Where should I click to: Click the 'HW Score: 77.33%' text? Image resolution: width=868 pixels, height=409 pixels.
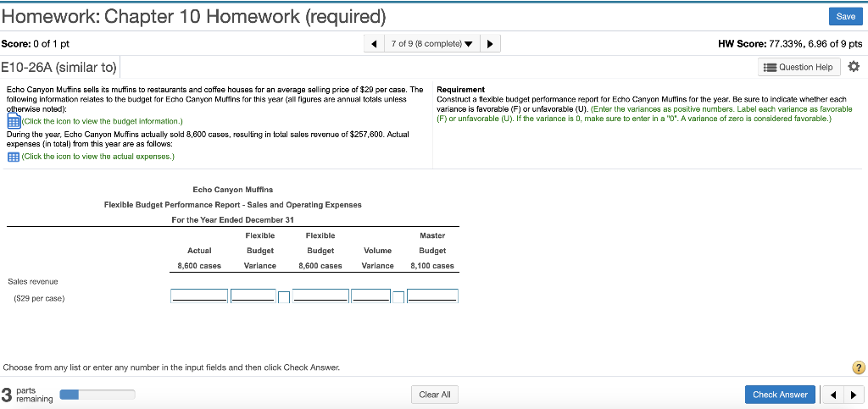(x=790, y=44)
